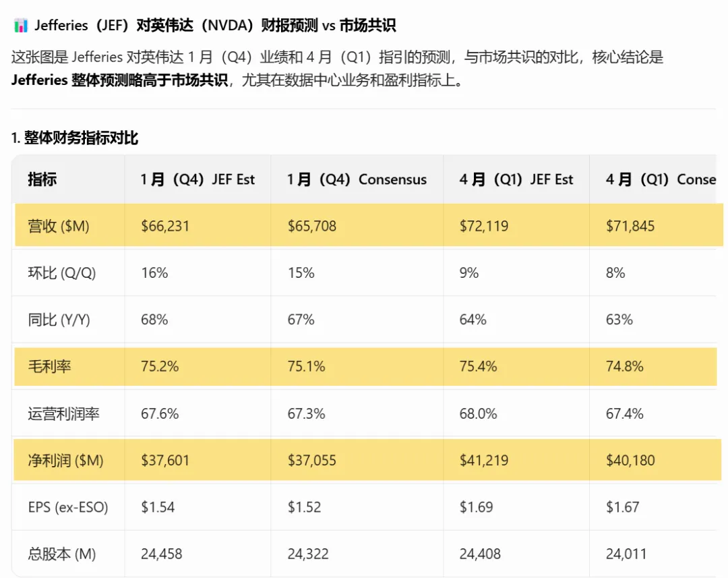Click the 75.1% gross margin cell
Viewport: 728px width, 578px height.
click(307, 367)
